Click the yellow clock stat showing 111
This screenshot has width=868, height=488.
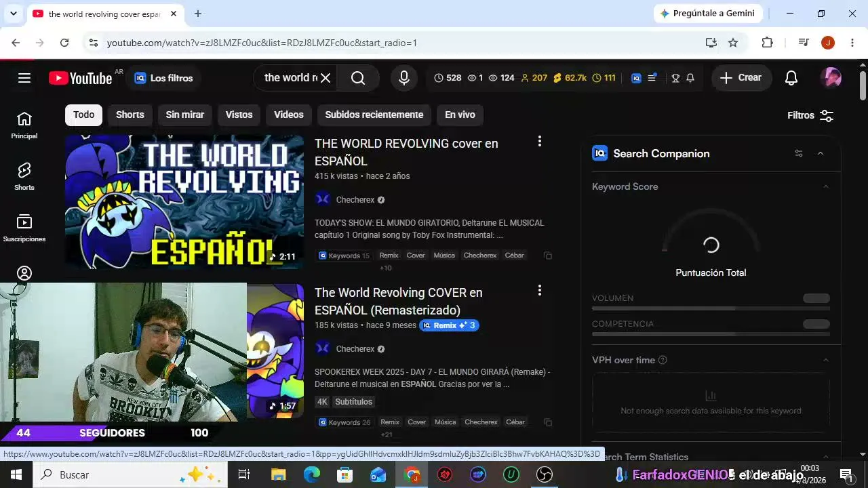(x=604, y=78)
